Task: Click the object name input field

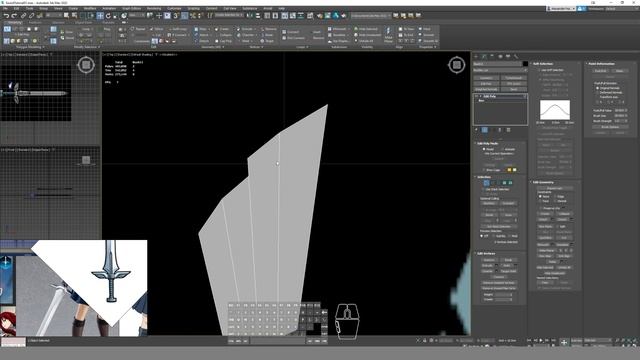Action: 497,64
